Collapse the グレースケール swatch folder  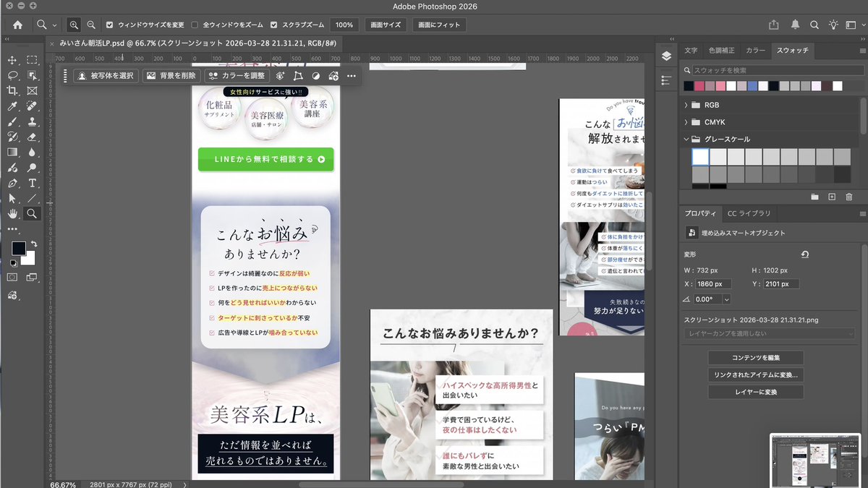pos(686,139)
